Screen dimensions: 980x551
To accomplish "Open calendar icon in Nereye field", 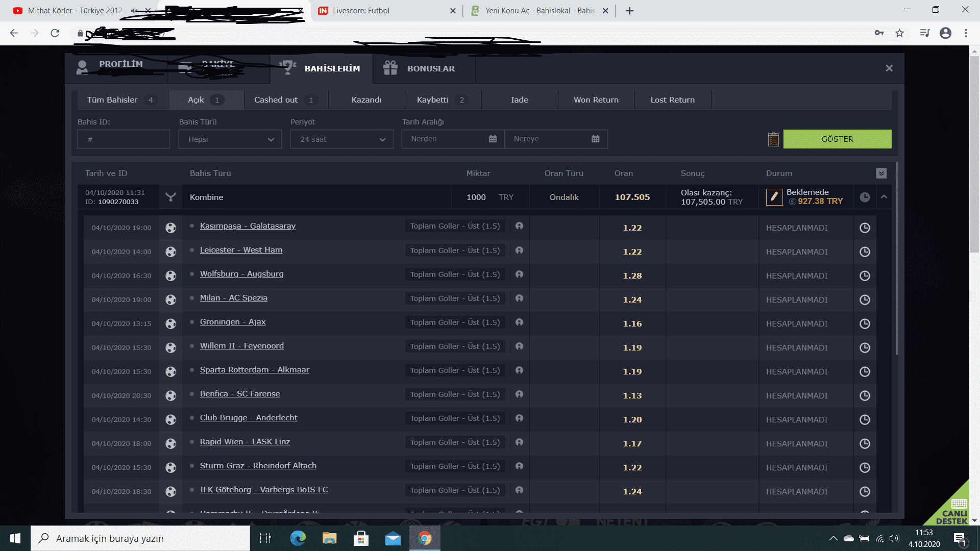I will (x=595, y=139).
